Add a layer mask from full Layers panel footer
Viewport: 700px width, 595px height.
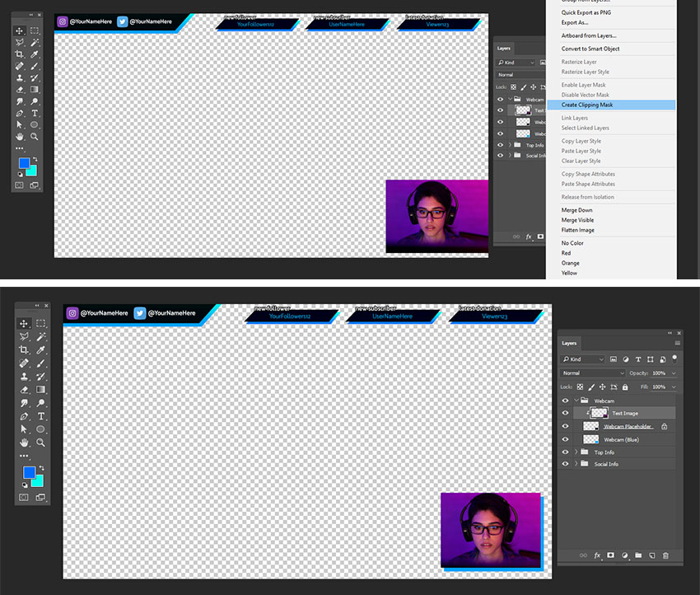(x=611, y=555)
